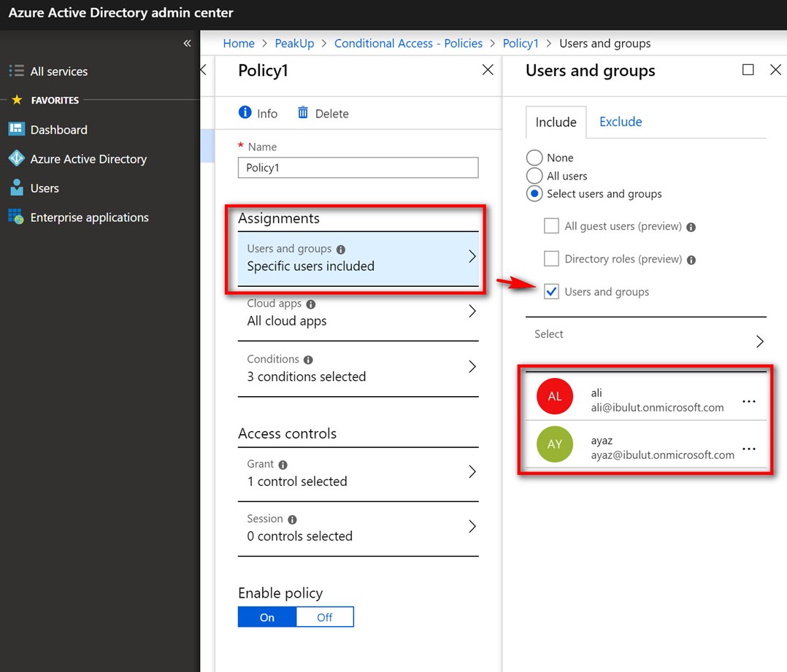
Task: Expand Conditions chevron
Action: point(472,366)
